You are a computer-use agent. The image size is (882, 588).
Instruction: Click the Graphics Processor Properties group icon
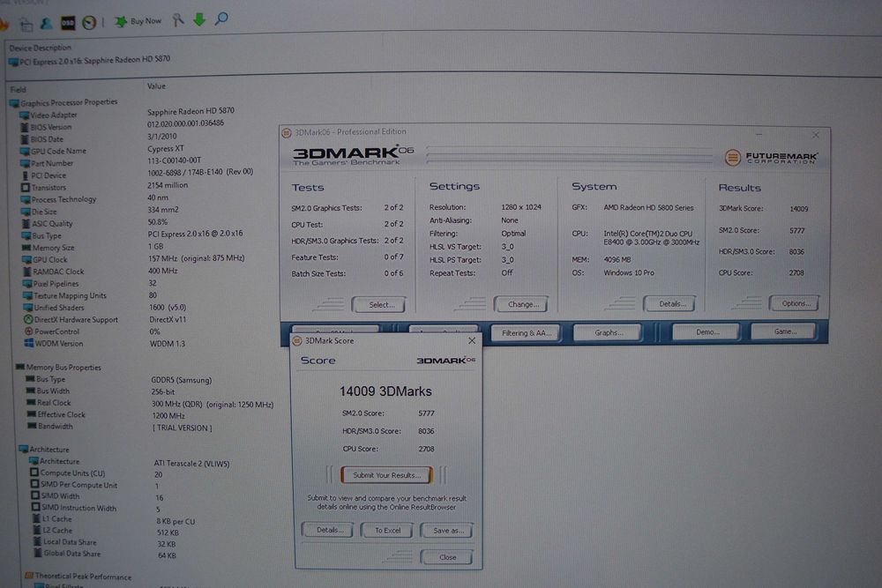14,103
